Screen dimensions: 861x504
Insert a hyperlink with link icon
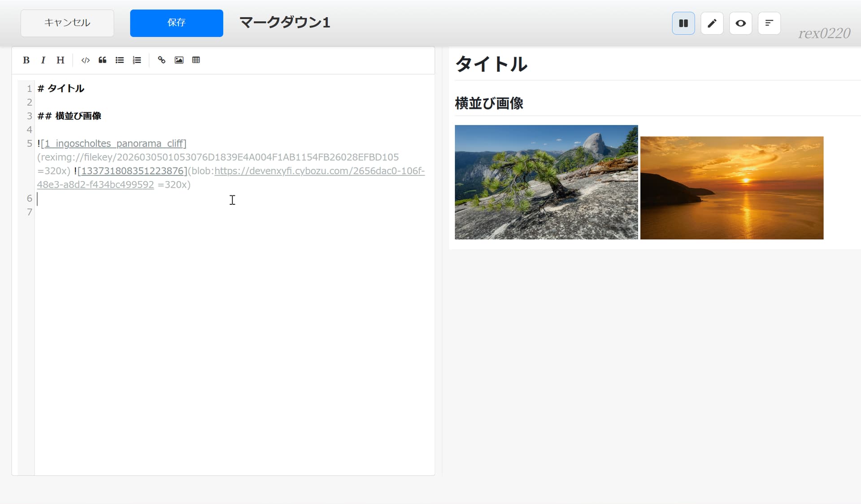pyautogui.click(x=161, y=60)
